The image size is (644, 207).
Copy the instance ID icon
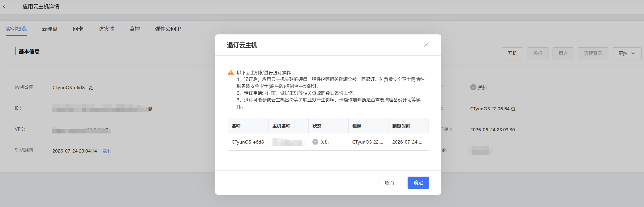click(x=150, y=108)
